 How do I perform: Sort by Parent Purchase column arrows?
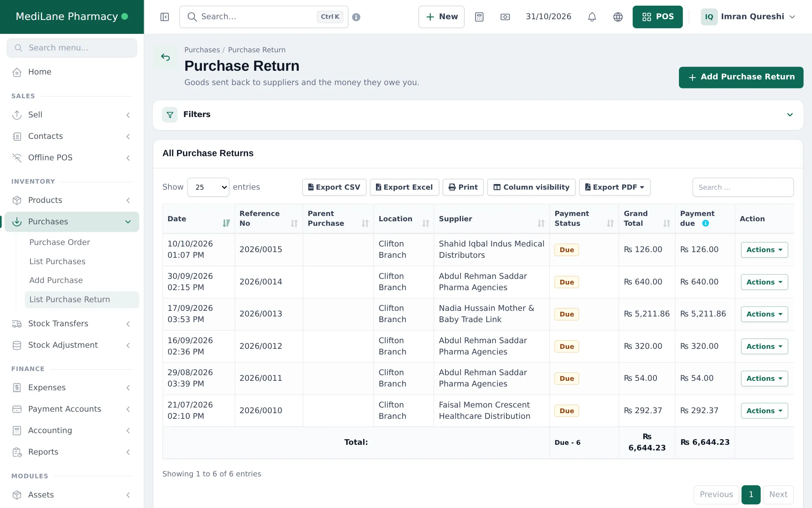[x=365, y=223]
